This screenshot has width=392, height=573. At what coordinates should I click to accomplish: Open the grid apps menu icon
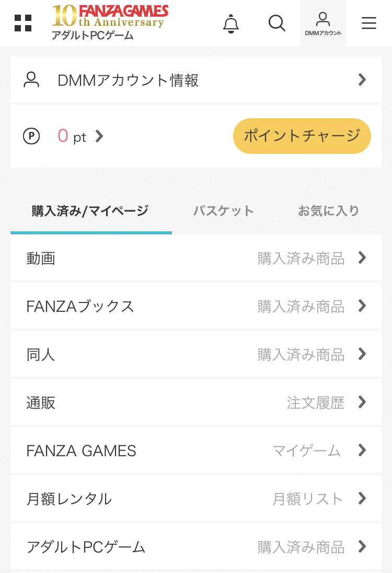coord(23,23)
